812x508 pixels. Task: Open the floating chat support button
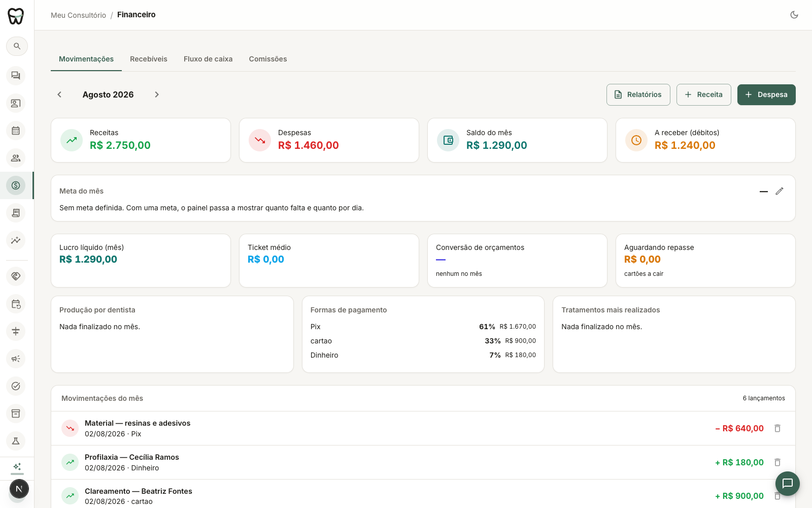pos(788,484)
